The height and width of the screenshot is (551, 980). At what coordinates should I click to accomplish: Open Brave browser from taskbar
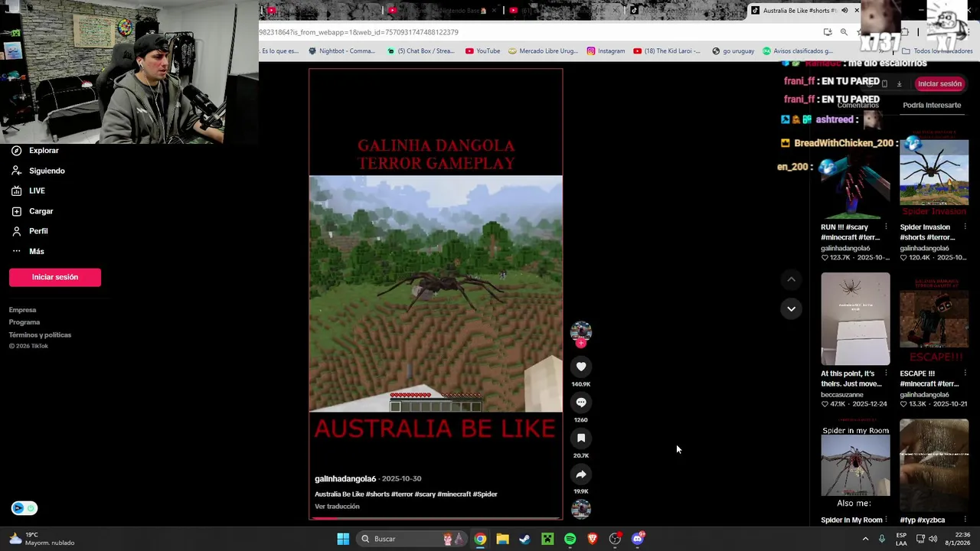592,539
